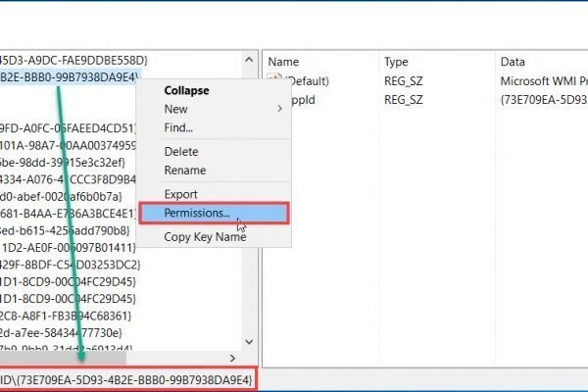This screenshot has width=588, height=392.
Task: Click the tree pane's scroll right arrow
Action: [x=232, y=359]
